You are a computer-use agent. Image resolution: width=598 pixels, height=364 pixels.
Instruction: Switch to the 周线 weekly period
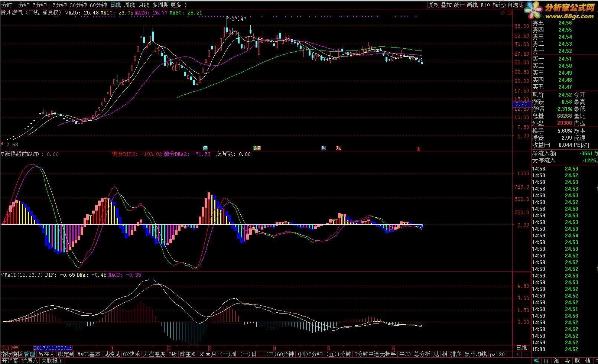[x=130, y=5]
